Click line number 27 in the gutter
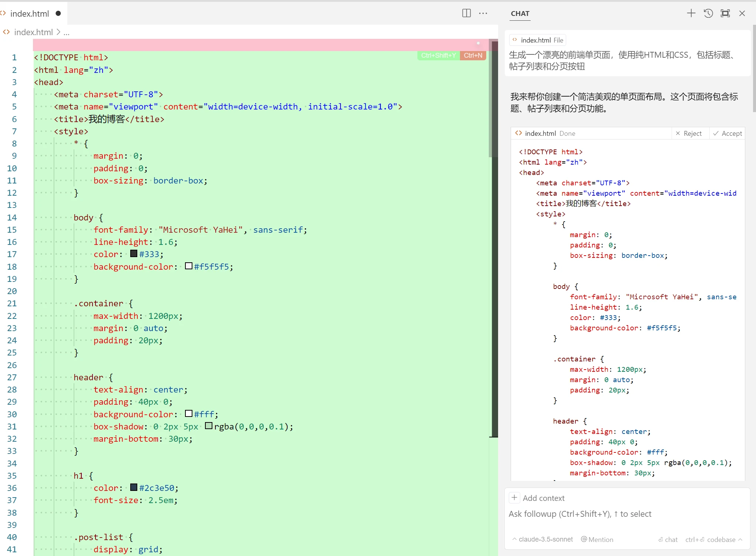 [x=12, y=377]
